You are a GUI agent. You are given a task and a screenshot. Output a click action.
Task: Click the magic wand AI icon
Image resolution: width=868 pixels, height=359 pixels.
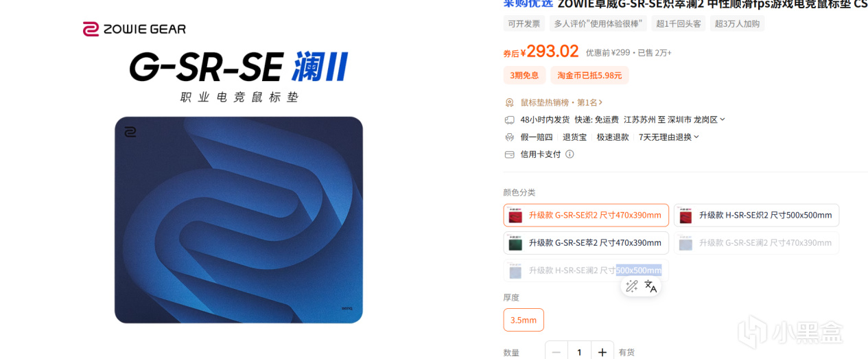tap(632, 286)
